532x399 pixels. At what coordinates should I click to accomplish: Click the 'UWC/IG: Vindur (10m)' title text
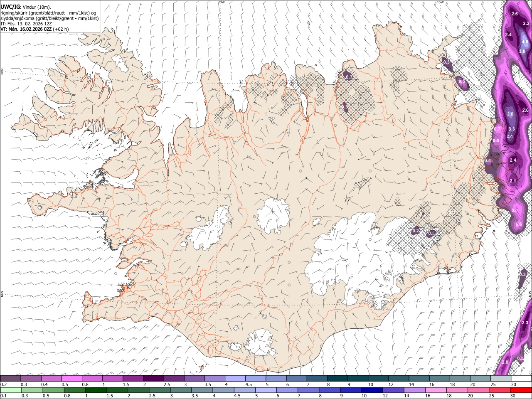[x=26, y=7]
